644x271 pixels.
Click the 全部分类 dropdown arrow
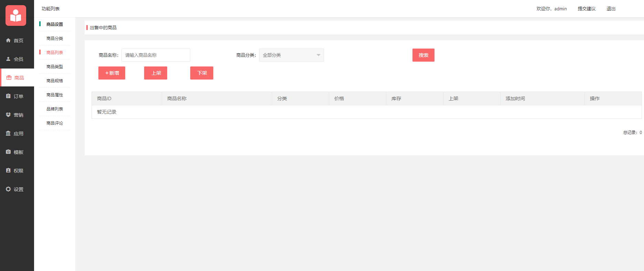coord(318,55)
